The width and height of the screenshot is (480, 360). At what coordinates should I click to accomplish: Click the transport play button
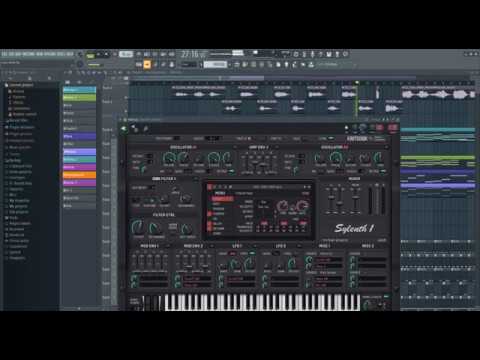99,54
